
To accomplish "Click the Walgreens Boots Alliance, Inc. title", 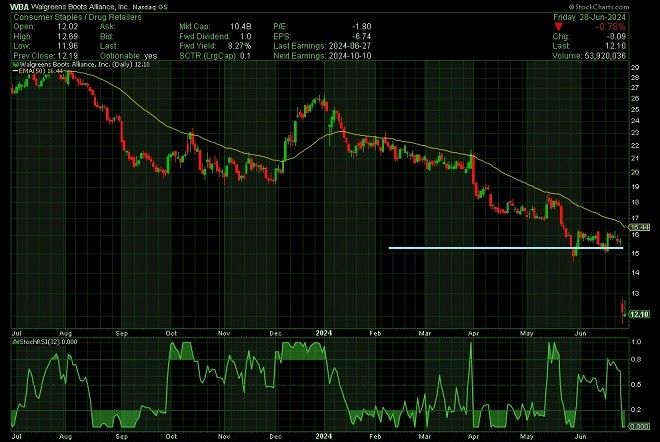I will 80,7.
